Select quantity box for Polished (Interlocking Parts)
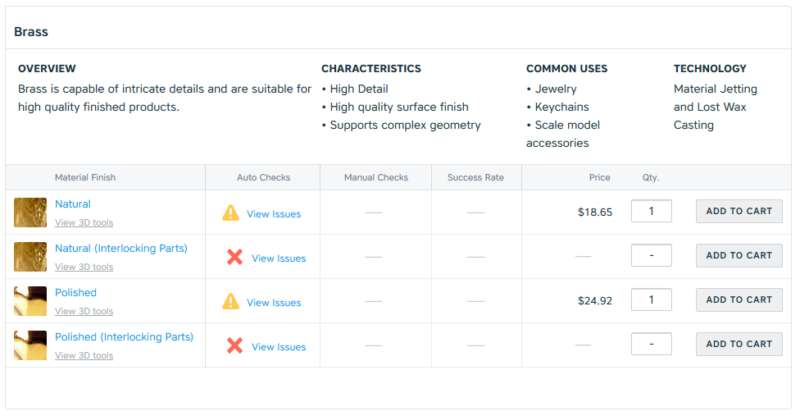The height and width of the screenshot is (416, 800). [652, 344]
